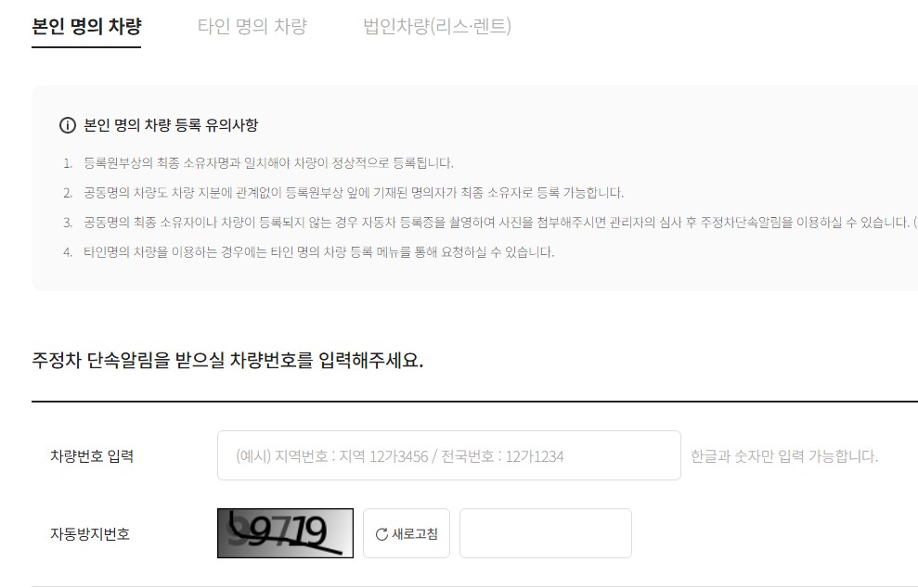Screen dimensions: 918x588
Task: Click the hint 한글과 숫자만 입력 가능합니다
Action: pyautogui.click(x=784, y=456)
